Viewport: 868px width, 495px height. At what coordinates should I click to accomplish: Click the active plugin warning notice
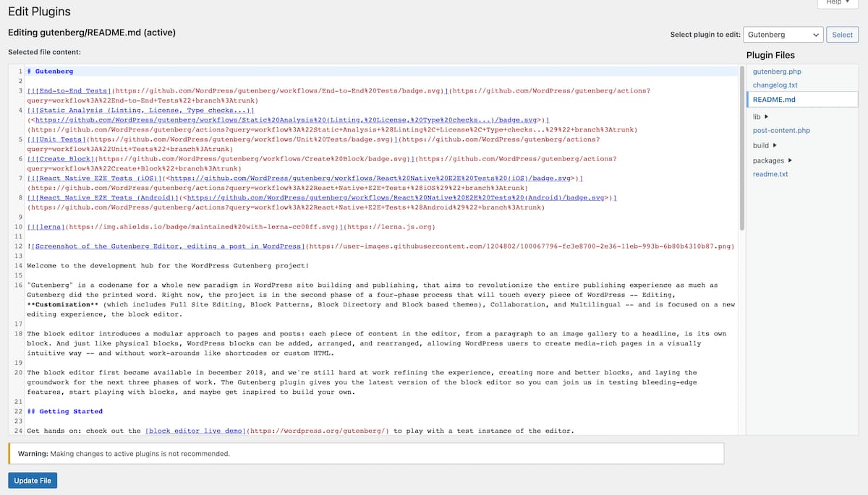pyautogui.click(x=365, y=454)
